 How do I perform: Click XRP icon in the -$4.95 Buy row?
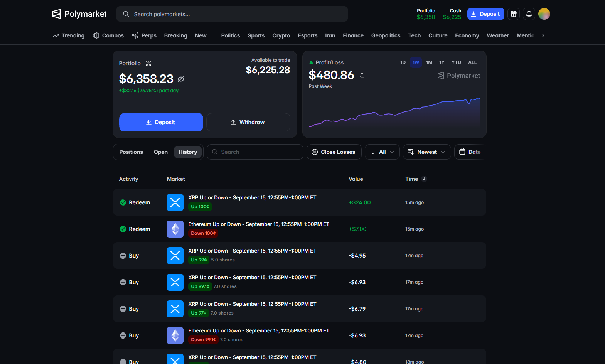pyautogui.click(x=175, y=256)
